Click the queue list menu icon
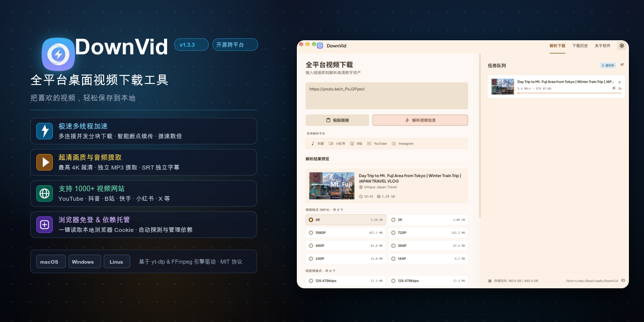 coord(622,64)
